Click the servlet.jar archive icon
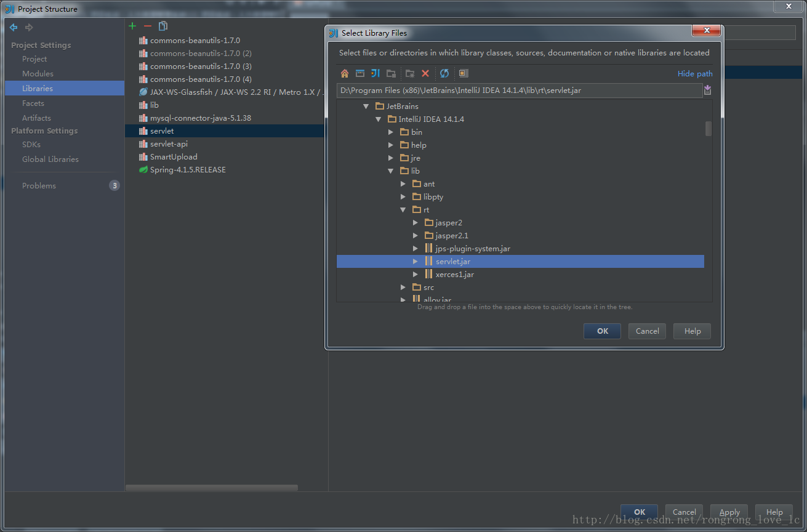Screen dimensions: 807x532 point(429,262)
